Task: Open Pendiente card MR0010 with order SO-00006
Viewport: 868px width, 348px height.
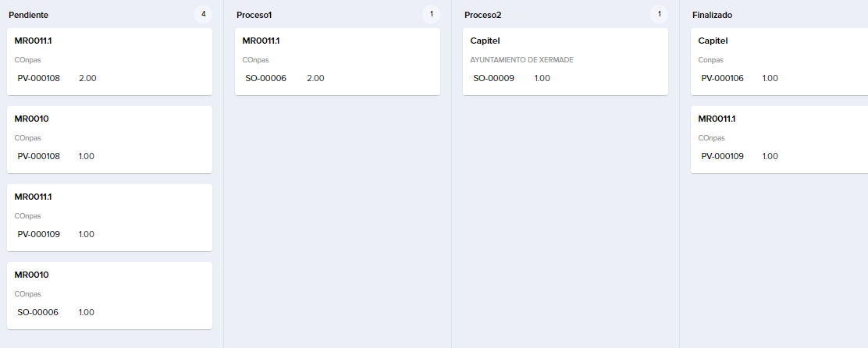Action: 109,295
